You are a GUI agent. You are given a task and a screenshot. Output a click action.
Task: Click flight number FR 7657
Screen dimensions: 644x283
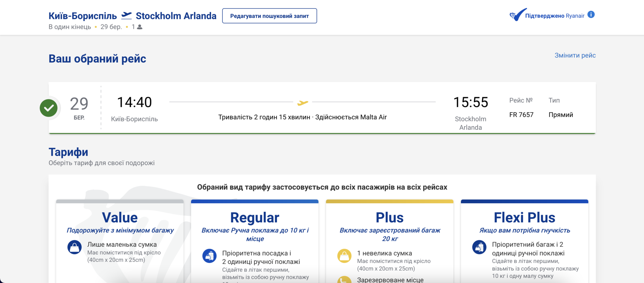(521, 115)
